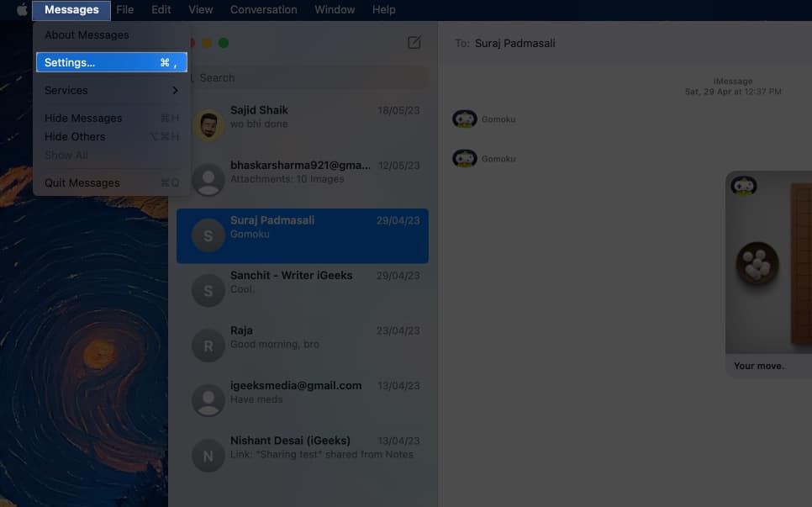Click the first Gomoku app icon
812x507 pixels.
[x=465, y=119]
